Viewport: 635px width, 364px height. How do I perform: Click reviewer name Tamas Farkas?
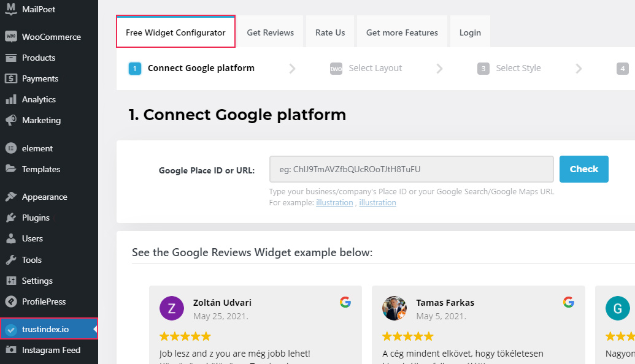(x=445, y=303)
